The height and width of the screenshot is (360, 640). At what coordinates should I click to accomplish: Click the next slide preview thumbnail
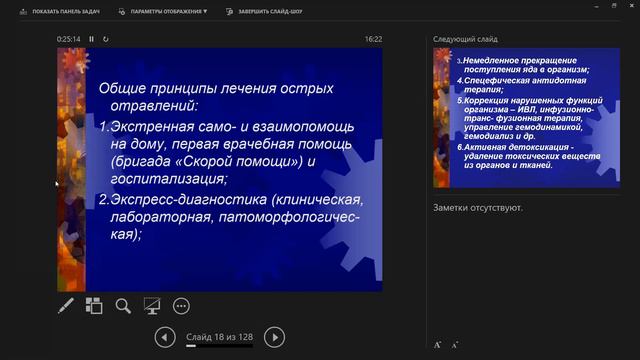527,118
